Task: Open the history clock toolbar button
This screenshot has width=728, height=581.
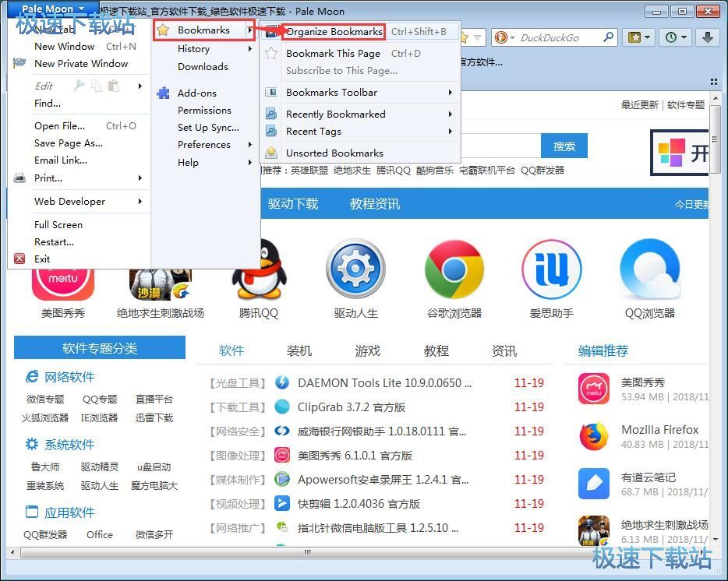Action: (676, 37)
